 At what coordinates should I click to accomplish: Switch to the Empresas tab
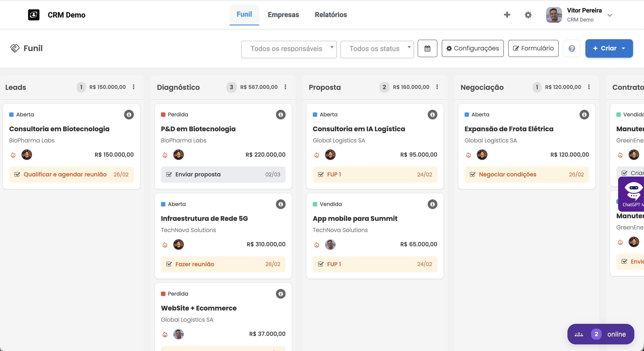[x=283, y=15]
